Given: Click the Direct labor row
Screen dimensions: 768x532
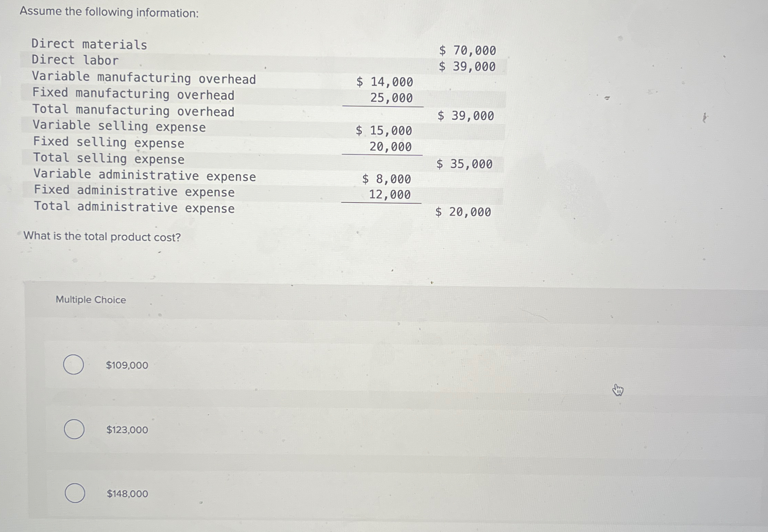Looking at the screenshot, I should [74, 60].
